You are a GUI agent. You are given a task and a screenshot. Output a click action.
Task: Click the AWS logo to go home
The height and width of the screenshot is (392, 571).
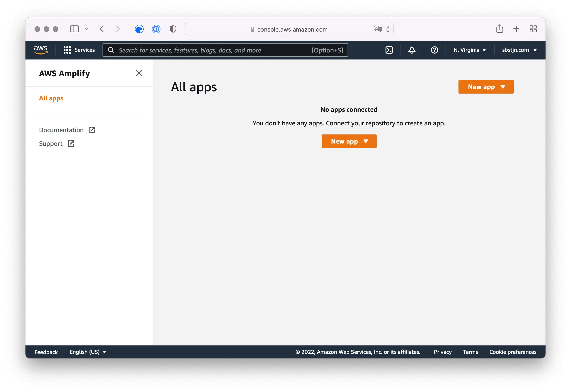pos(41,50)
